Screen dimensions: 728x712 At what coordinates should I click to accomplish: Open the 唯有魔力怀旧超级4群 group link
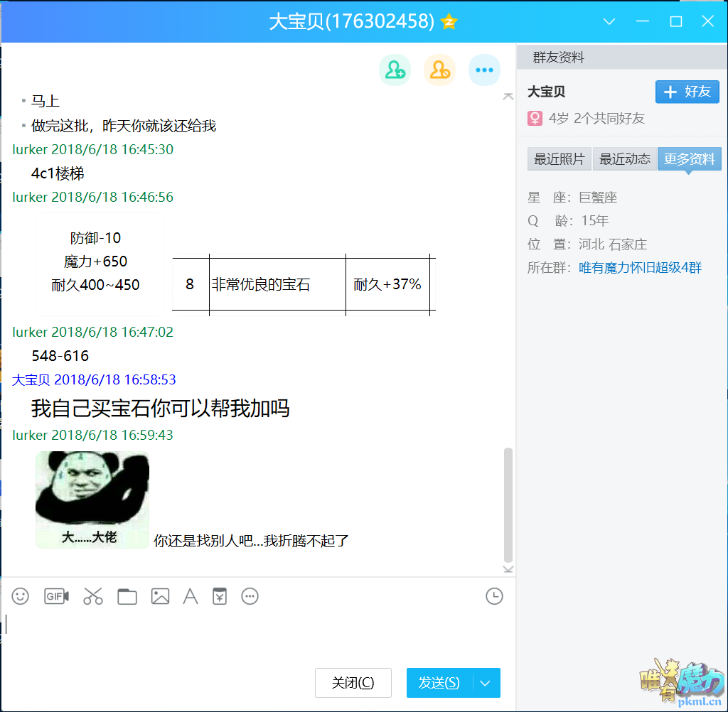640,267
